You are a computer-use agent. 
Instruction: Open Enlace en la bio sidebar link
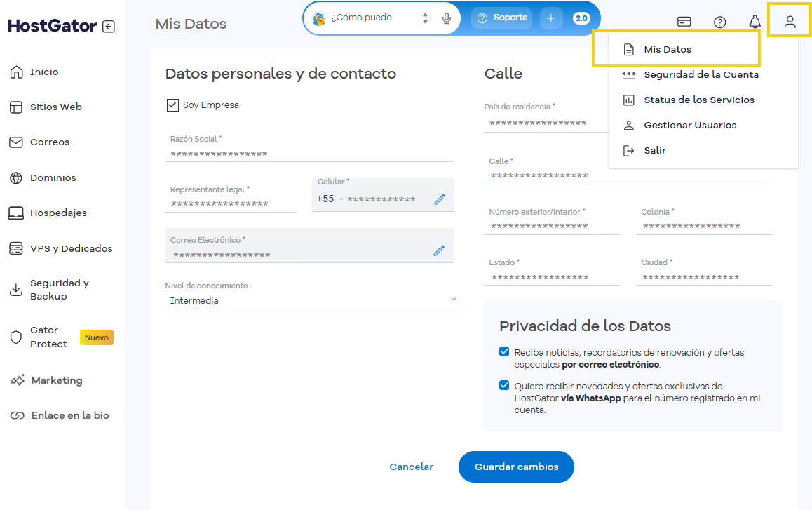(70, 416)
